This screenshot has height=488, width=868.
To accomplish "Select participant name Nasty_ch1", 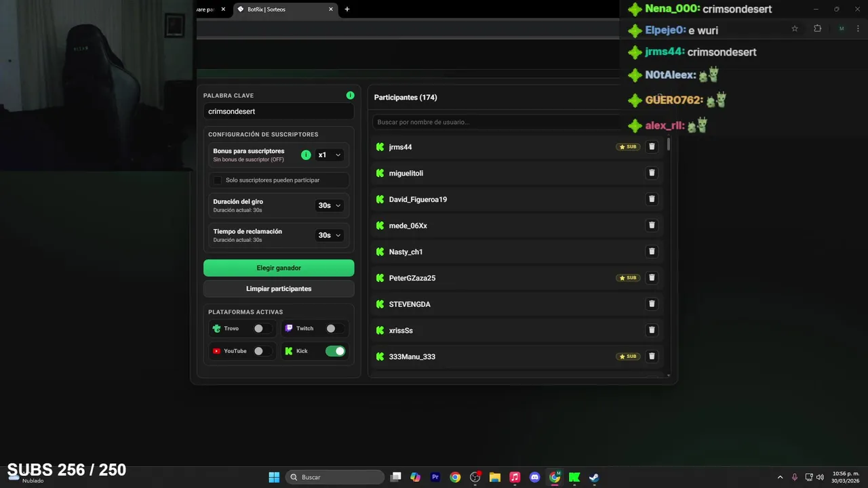I will [406, 252].
